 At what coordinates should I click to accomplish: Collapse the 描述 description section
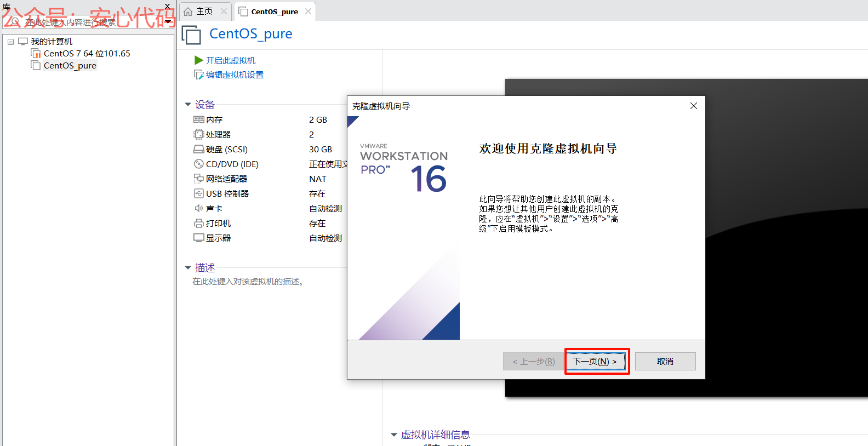[x=188, y=267]
